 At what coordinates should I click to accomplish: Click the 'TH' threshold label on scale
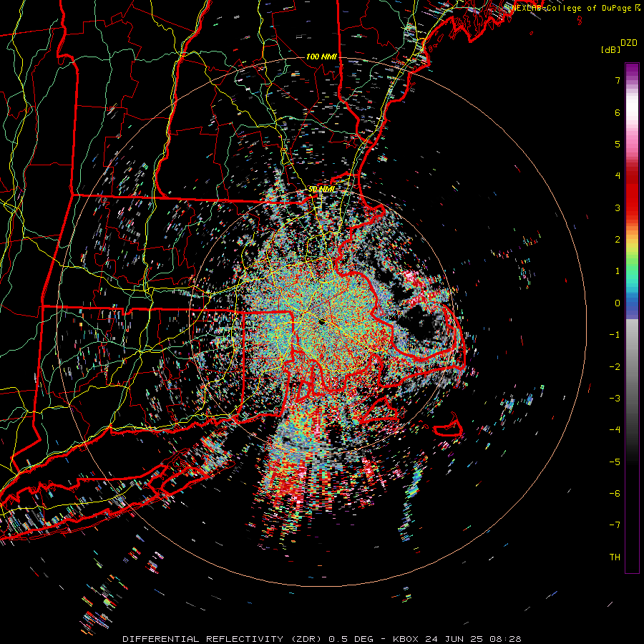click(615, 557)
